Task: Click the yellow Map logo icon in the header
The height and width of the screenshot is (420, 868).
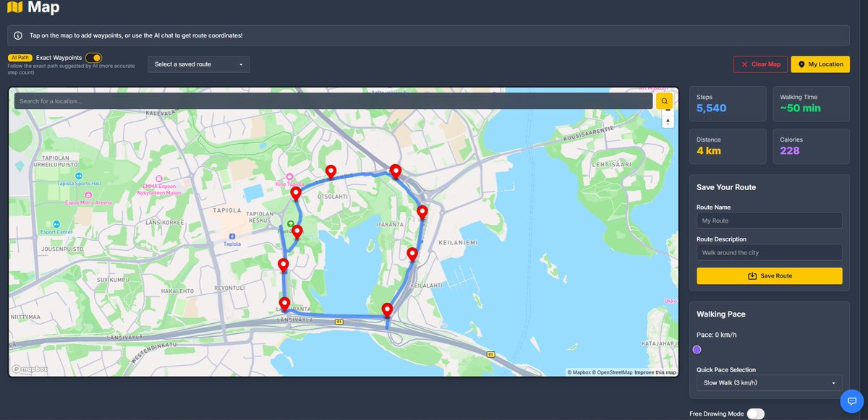Action: (x=14, y=8)
